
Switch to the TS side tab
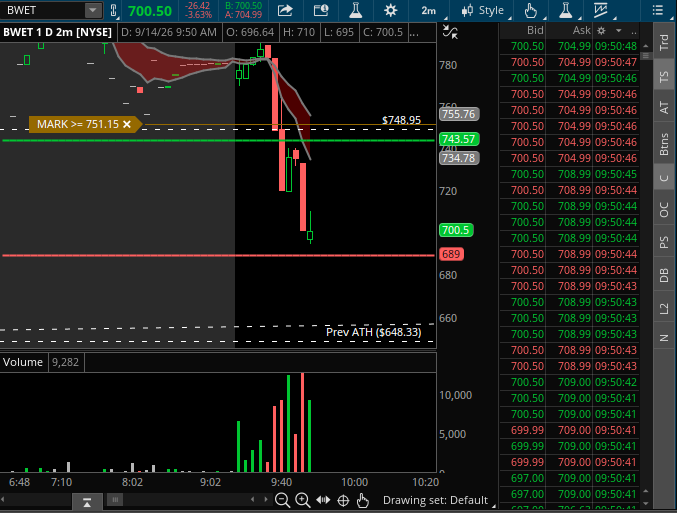(x=664, y=77)
